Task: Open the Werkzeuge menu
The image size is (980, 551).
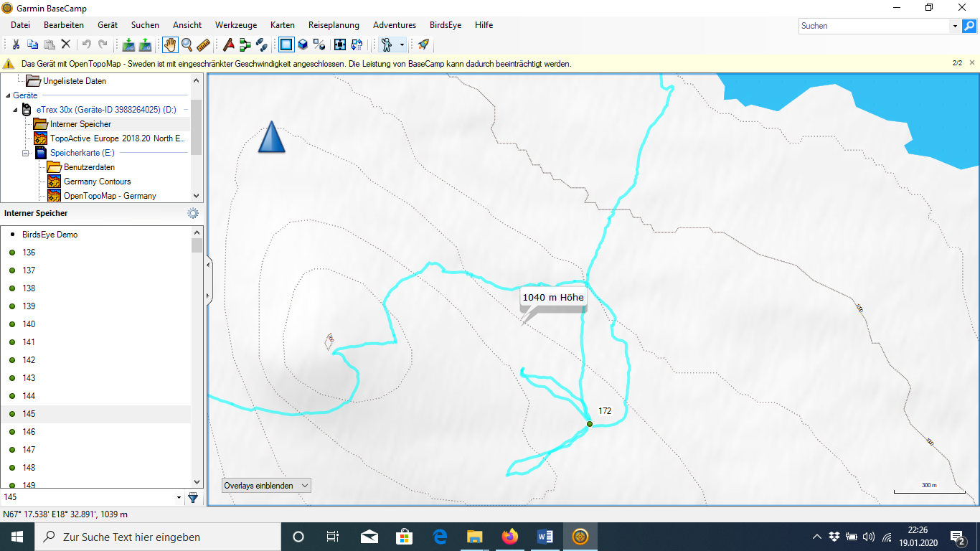Action: [x=236, y=25]
